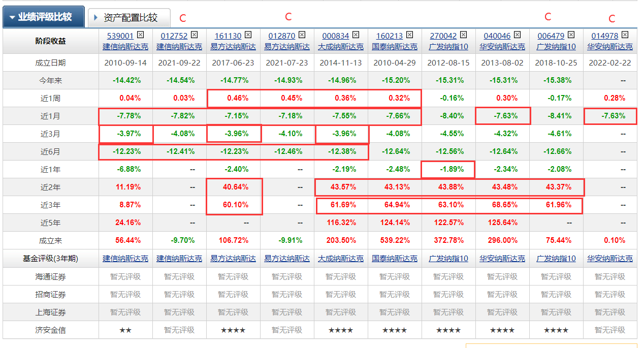Close the 161130 fund column
Screen dimensions: 644x348
[248, 35]
